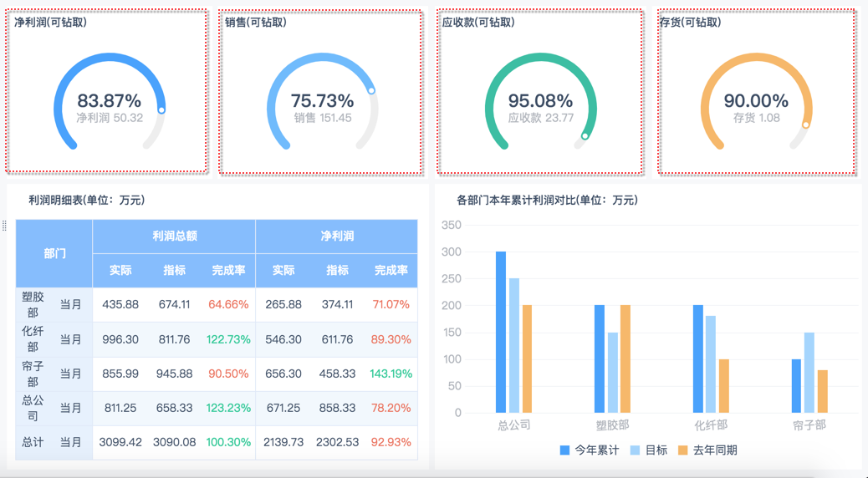
Task: Click cell value 811.25
Action: 120,408
